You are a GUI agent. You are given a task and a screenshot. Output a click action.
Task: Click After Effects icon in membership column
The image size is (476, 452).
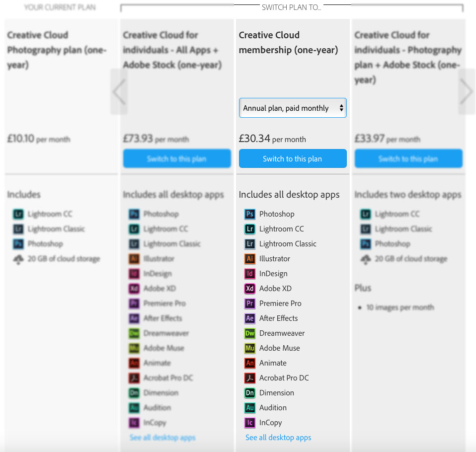pos(249,318)
